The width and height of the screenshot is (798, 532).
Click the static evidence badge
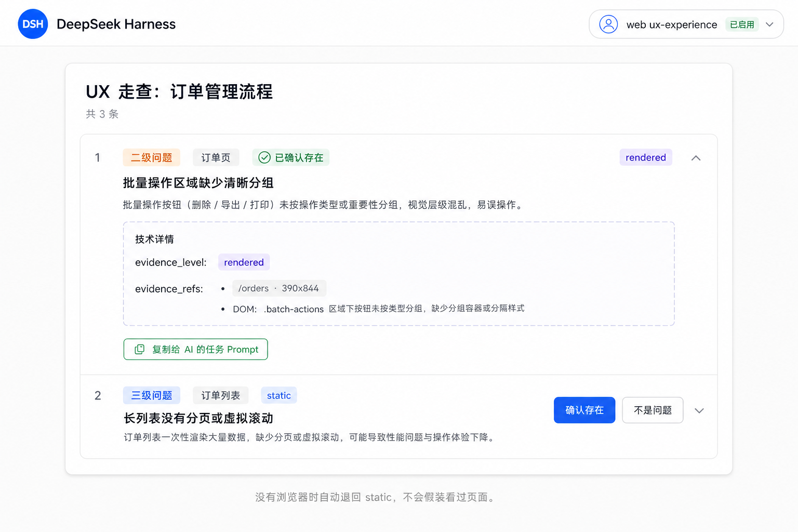point(279,395)
